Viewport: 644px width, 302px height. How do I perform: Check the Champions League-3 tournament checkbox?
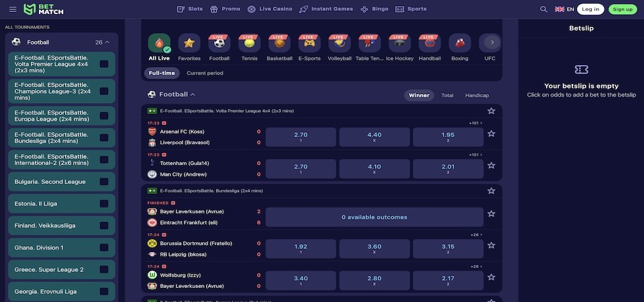click(x=104, y=91)
